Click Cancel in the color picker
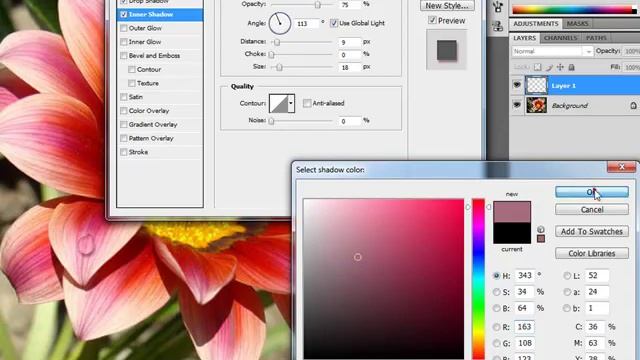The image size is (640, 360). pyautogui.click(x=592, y=209)
